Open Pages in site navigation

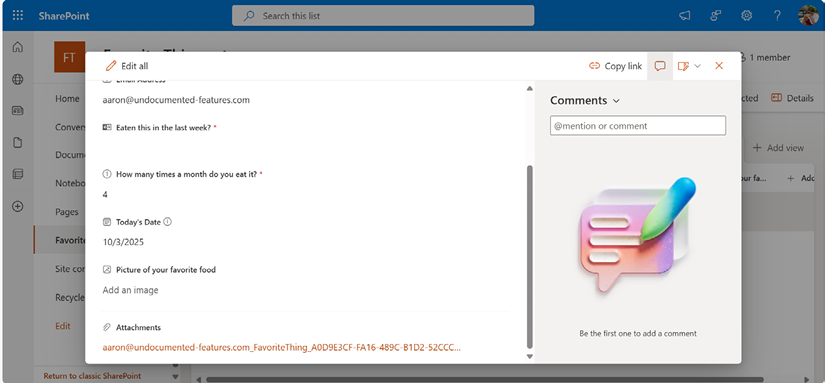[67, 212]
